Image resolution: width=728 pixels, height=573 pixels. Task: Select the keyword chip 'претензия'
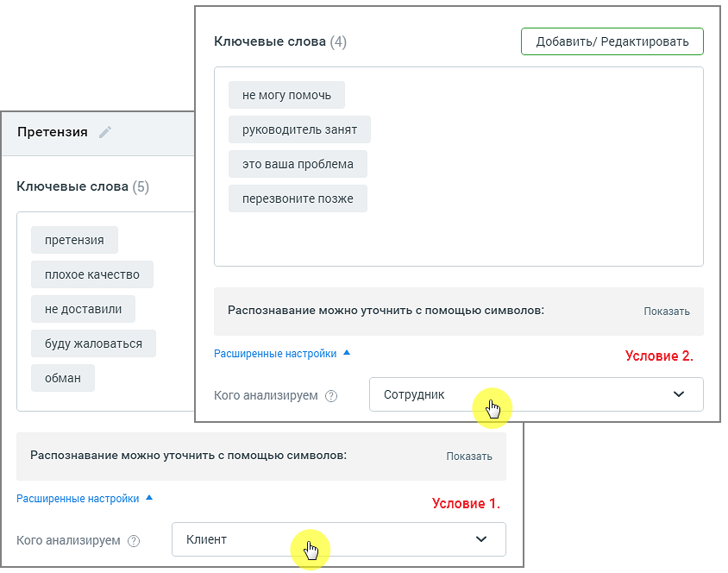(74, 240)
